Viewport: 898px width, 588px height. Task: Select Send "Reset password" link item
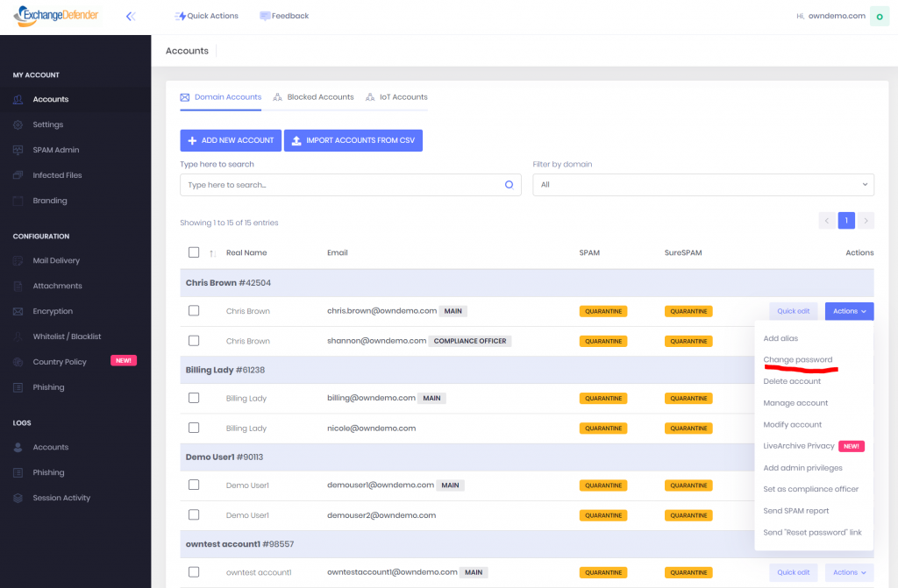(x=813, y=533)
